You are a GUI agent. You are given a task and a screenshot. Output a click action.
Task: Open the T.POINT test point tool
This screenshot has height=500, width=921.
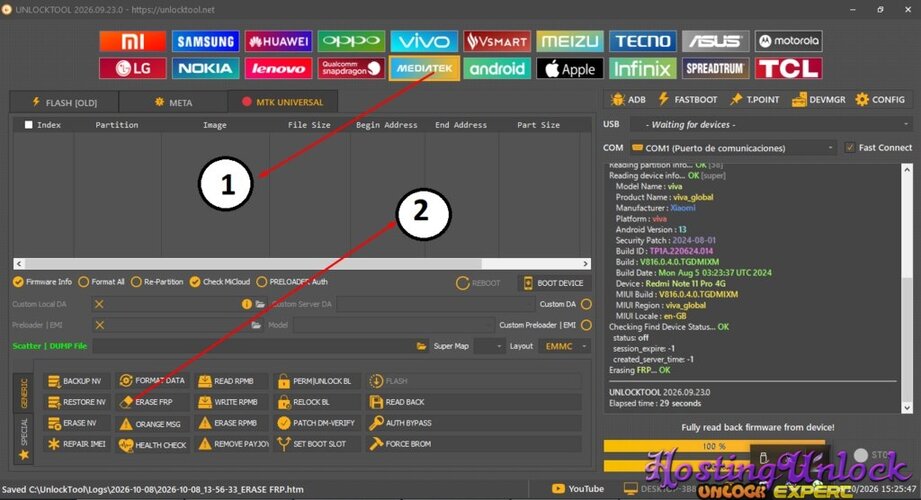(754, 99)
